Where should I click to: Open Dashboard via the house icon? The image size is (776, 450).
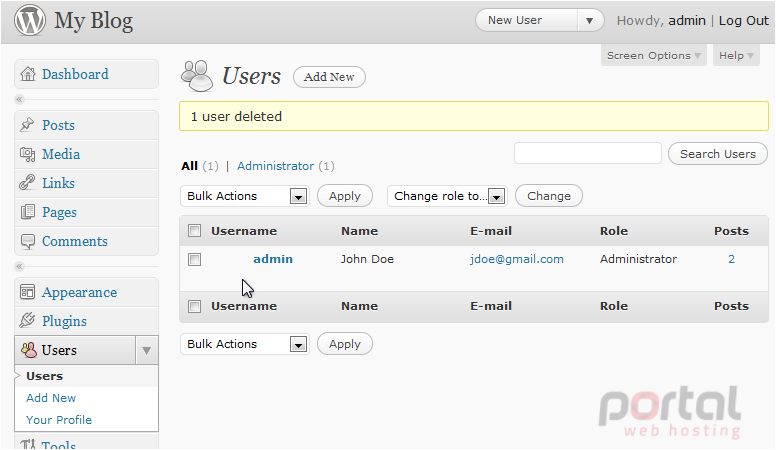pos(28,74)
